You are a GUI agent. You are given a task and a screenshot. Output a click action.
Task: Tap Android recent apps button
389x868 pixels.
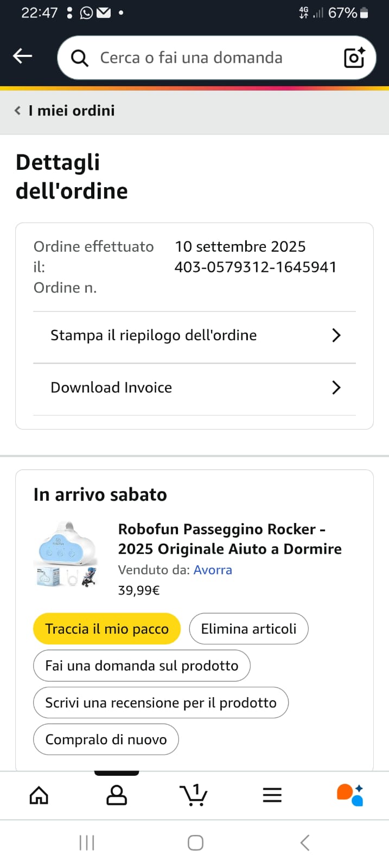pyautogui.click(x=87, y=843)
